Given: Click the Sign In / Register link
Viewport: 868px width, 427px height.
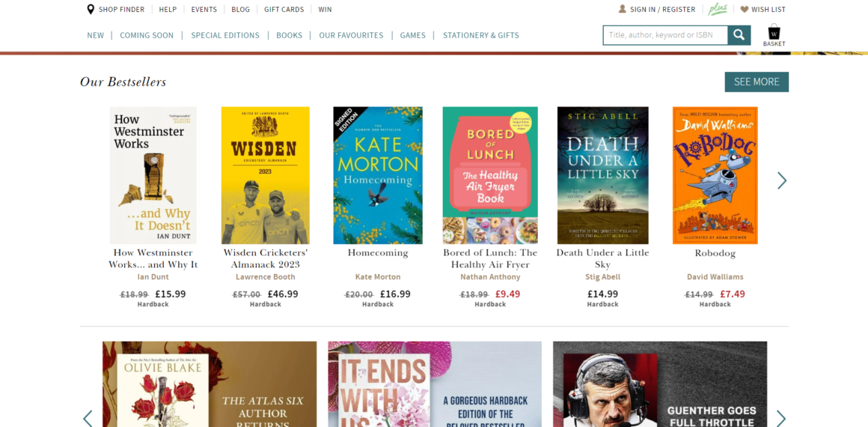Looking at the screenshot, I should pyautogui.click(x=656, y=10).
